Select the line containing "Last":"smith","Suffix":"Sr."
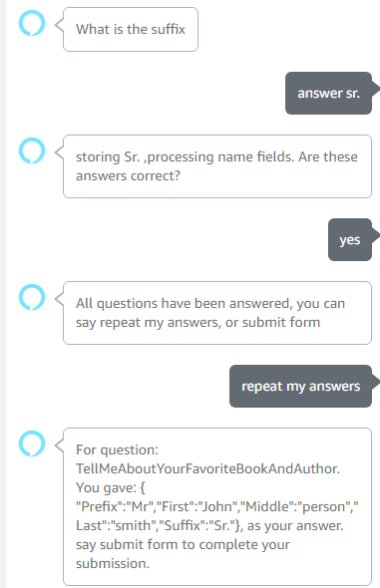This screenshot has width=380, height=588. pyautogui.click(x=209, y=525)
